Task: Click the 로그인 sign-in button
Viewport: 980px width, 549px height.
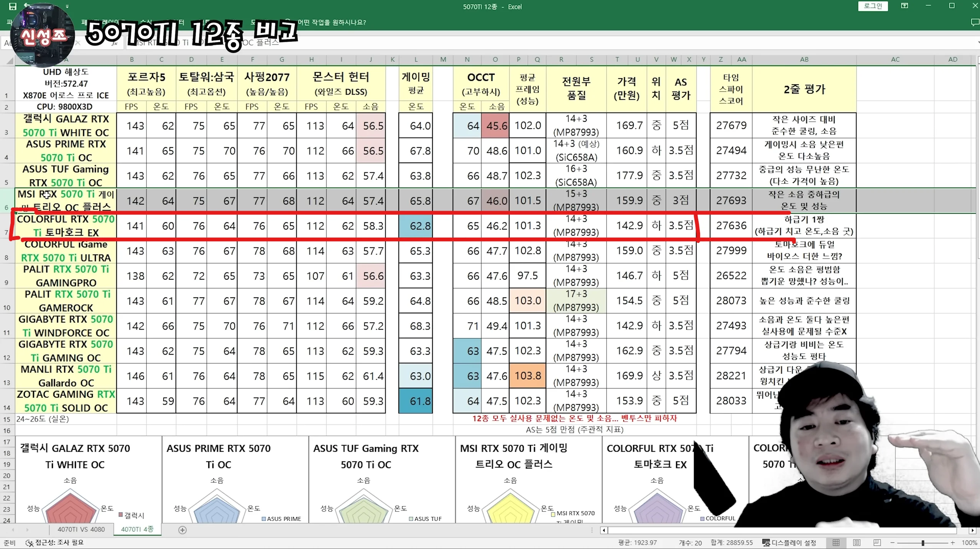Action: tap(873, 6)
